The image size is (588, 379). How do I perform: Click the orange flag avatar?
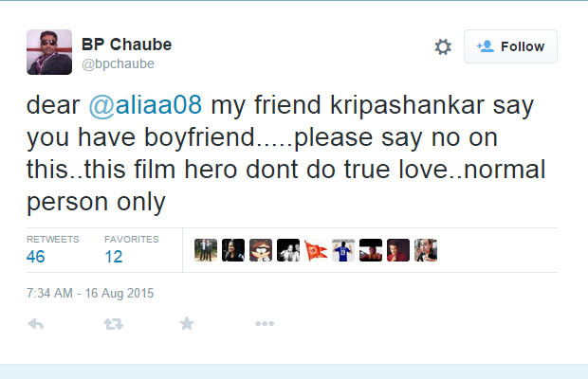pyautogui.click(x=316, y=249)
